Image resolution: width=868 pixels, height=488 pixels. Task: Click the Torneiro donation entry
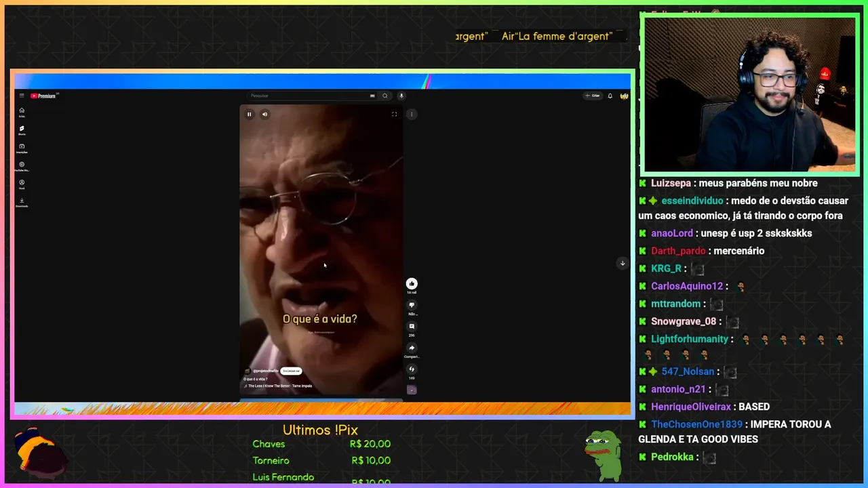tap(271, 461)
